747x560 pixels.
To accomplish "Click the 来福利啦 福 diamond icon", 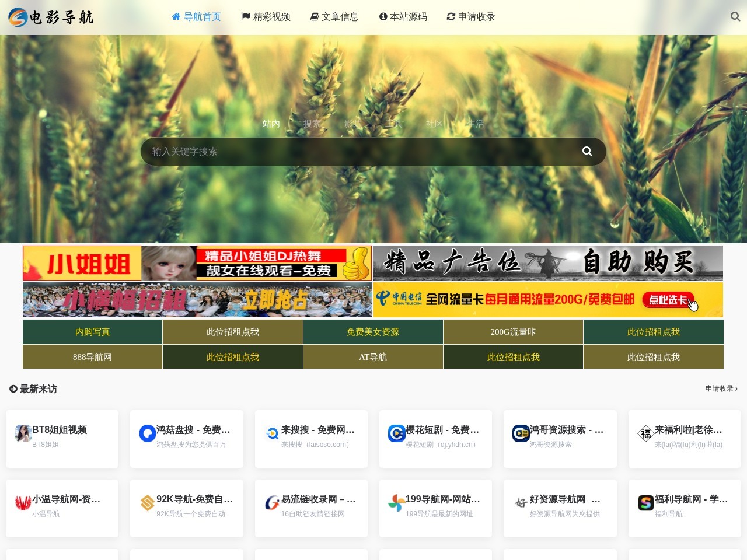I will [646, 433].
